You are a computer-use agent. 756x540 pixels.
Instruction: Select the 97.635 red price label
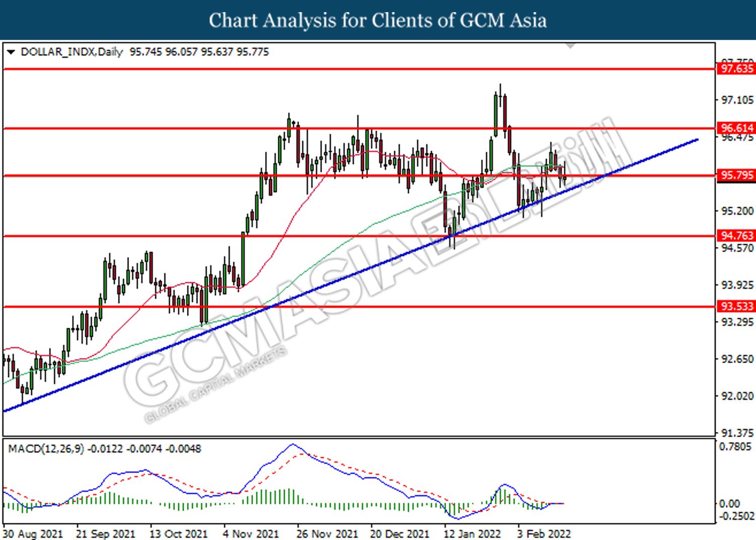[736, 69]
